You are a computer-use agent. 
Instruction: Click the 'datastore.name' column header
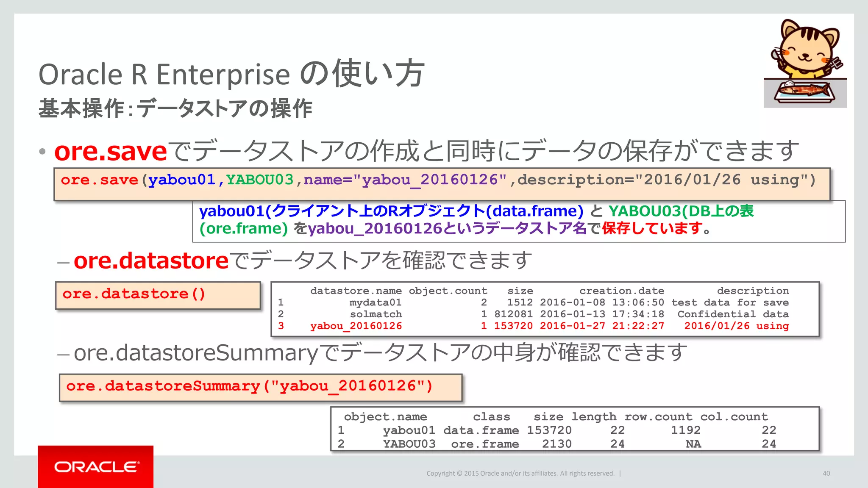coord(356,291)
